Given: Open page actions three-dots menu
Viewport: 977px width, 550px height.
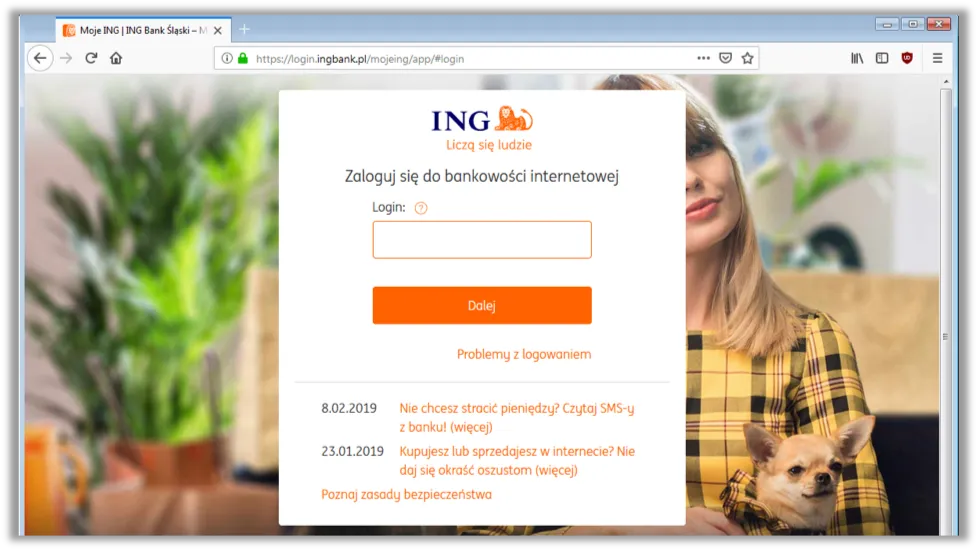Looking at the screenshot, I should click(703, 58).
